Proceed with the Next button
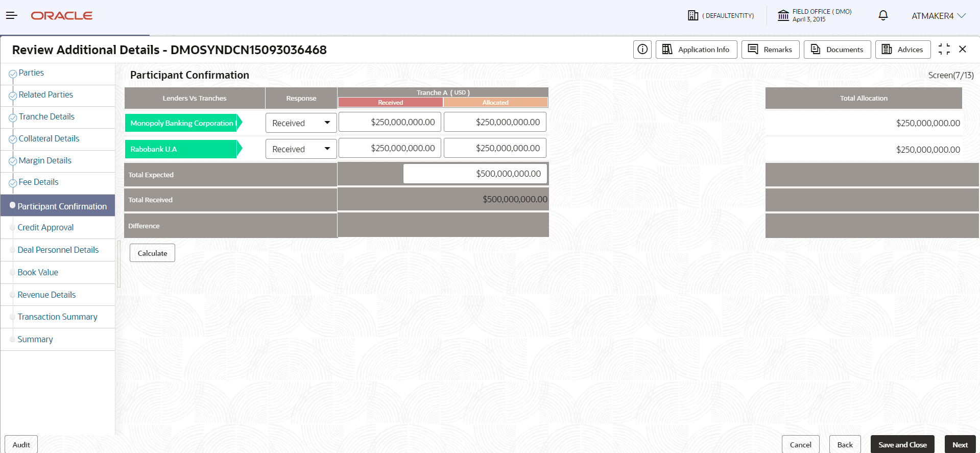The width and height of the screenshot is (980, 453). 960,444
